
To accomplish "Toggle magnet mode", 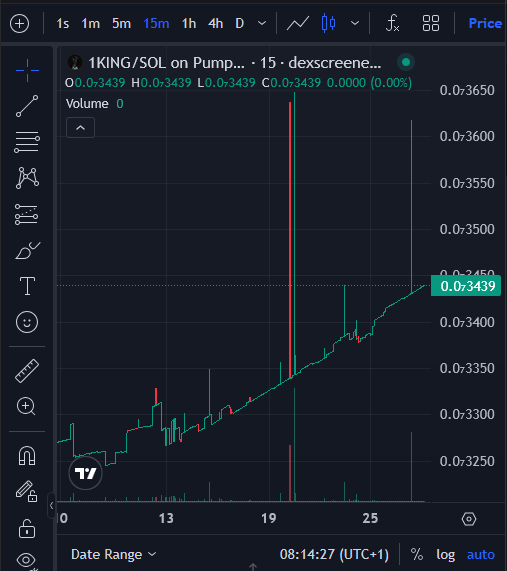I will click(27, 456).
